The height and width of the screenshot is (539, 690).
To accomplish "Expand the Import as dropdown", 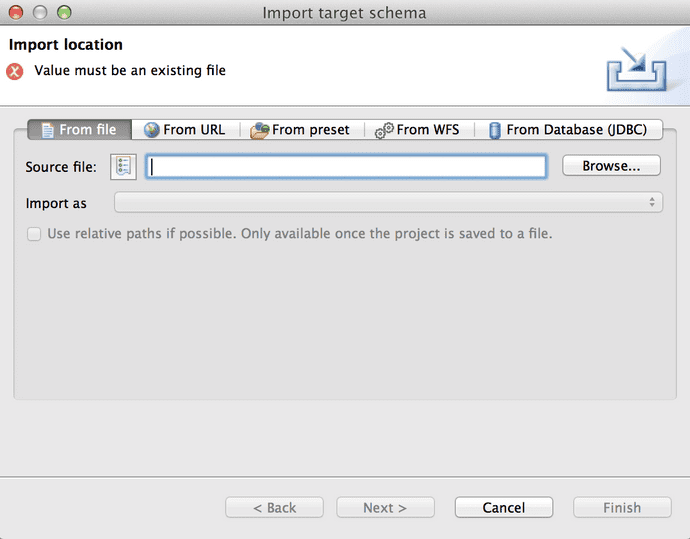I will 388,203.
